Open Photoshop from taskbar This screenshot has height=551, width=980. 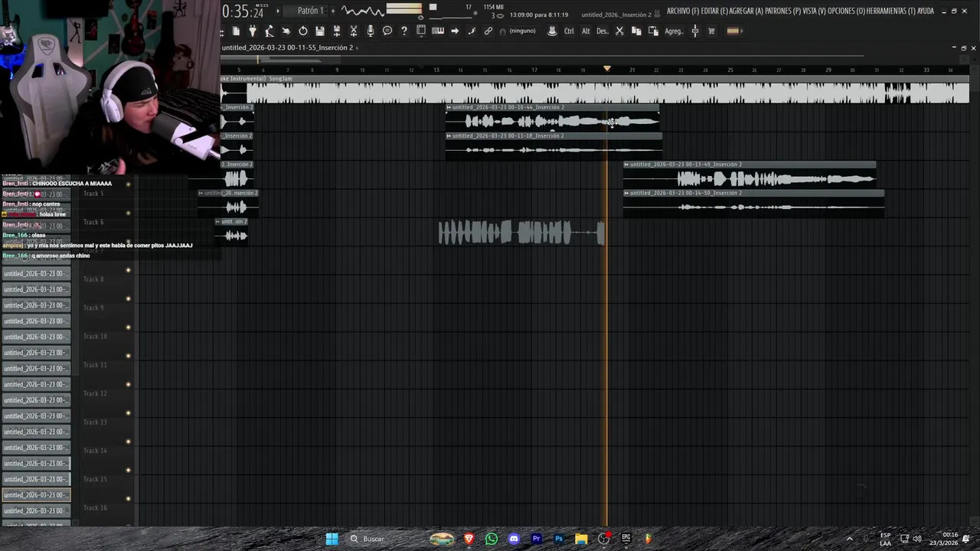point(559,539)
